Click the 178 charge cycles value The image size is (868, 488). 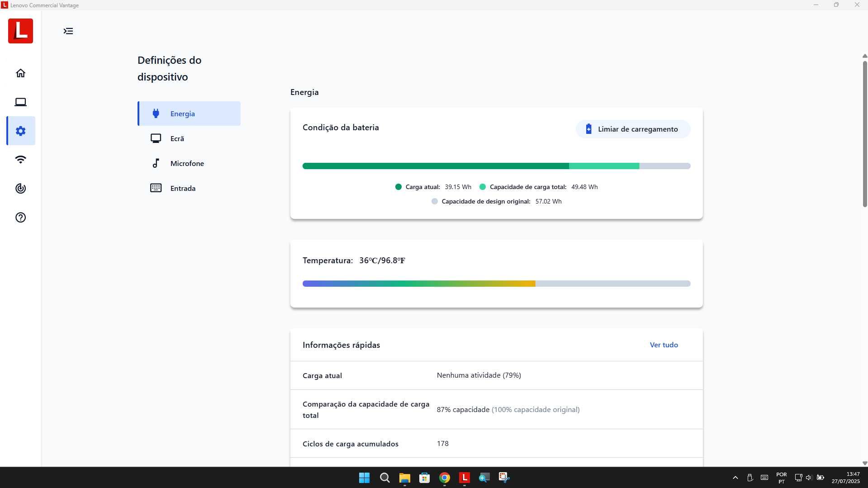[442, 444]
